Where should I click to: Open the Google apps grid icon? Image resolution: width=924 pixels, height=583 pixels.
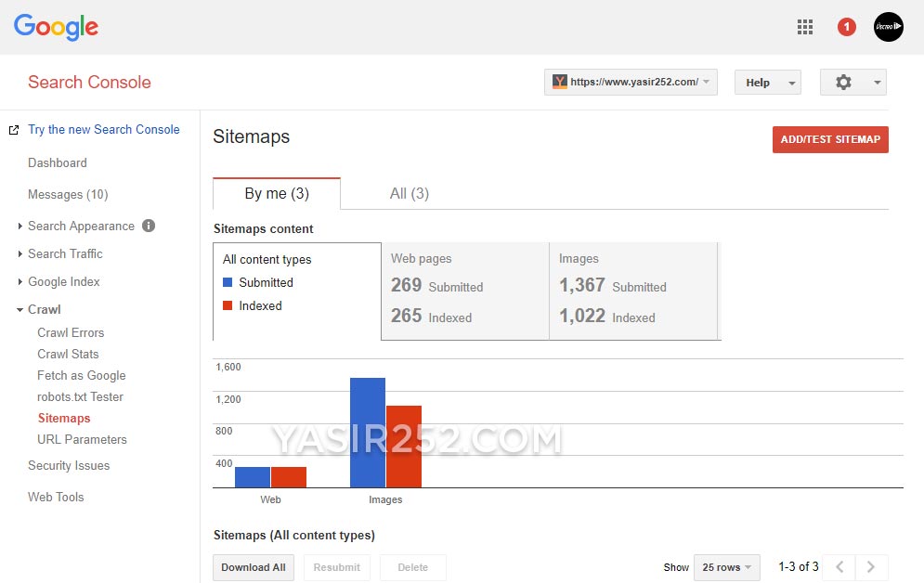[804, 26]
